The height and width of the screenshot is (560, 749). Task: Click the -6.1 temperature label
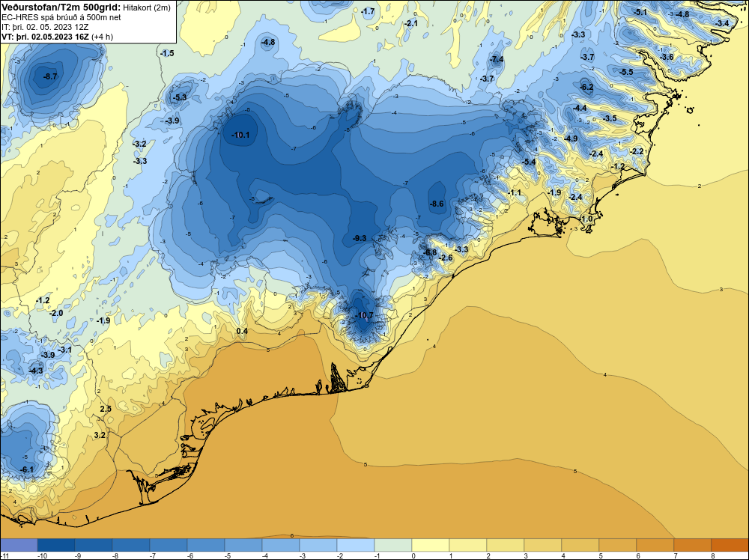pos(27,469)
